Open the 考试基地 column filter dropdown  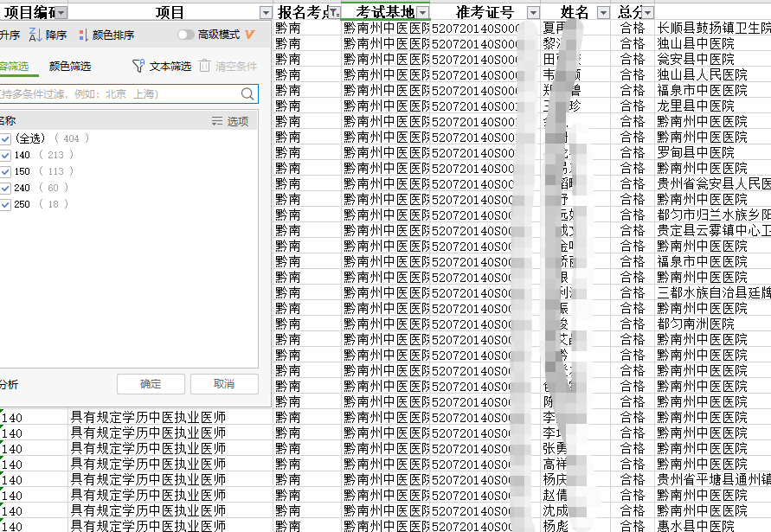[422, 12]
